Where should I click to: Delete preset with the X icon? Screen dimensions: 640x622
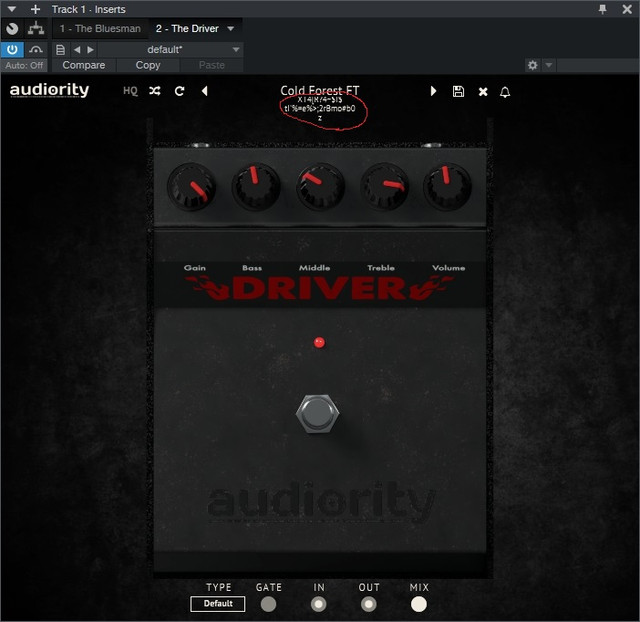pos(483,91)
